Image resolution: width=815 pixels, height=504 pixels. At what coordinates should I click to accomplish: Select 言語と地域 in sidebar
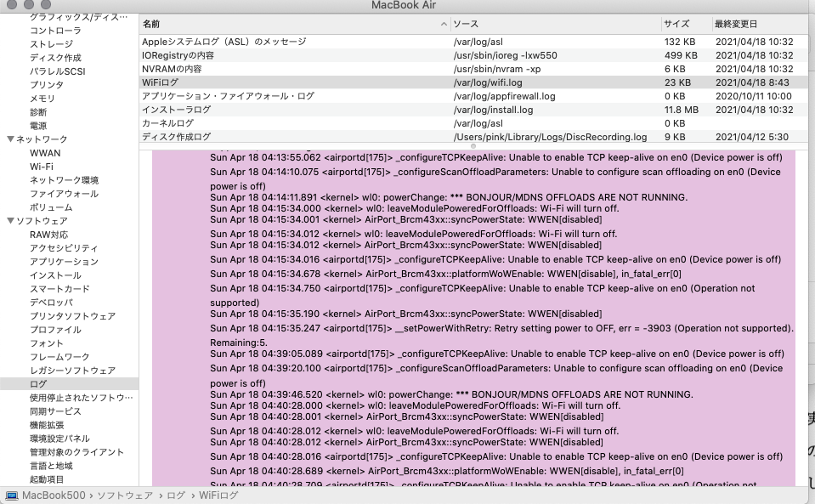pos(52,466)
